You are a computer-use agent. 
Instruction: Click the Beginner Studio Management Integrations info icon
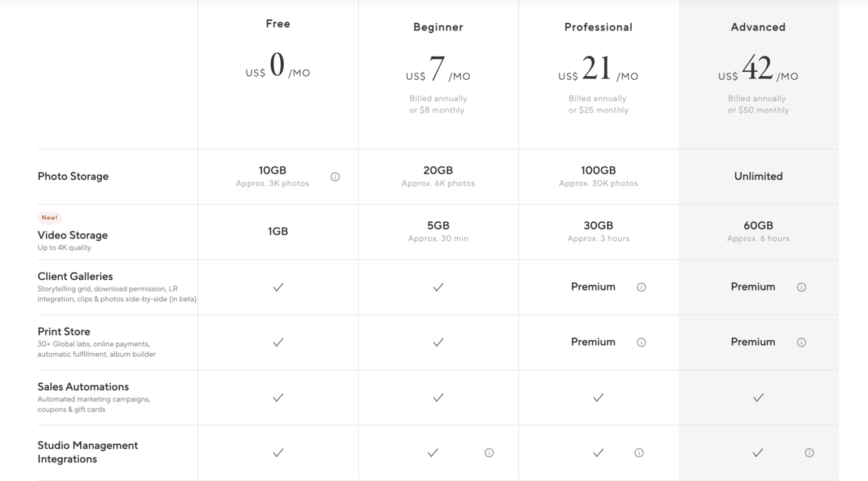(x=489, y=453)
